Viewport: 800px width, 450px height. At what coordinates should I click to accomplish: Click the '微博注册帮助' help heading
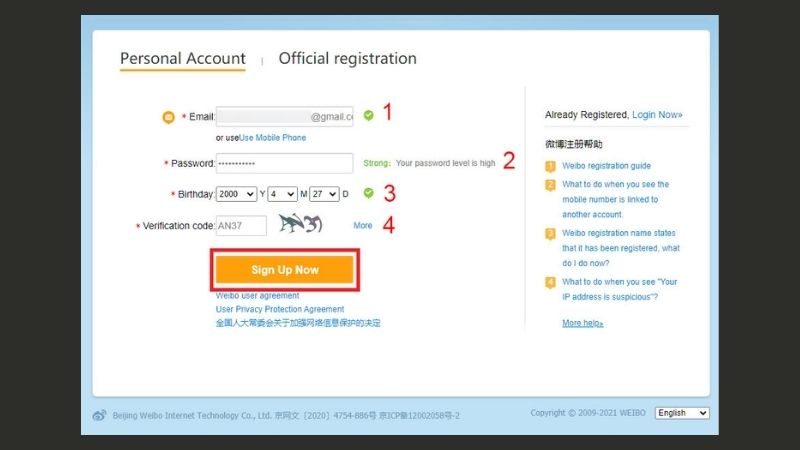(573, 144)
